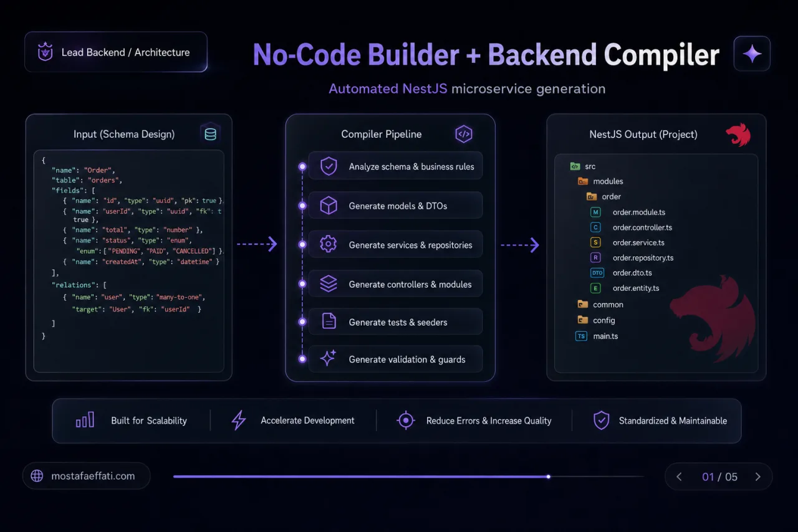Open main.ts file
The image size is (798, 532).
605,336
